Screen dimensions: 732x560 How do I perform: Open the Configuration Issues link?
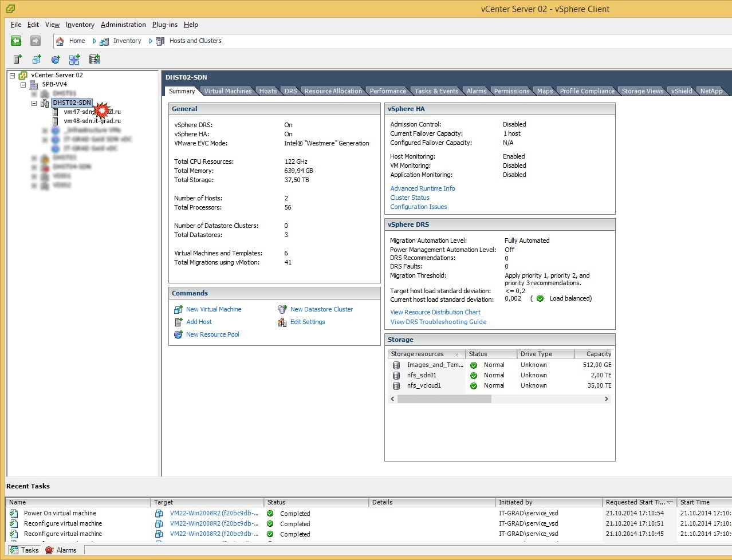419,207
